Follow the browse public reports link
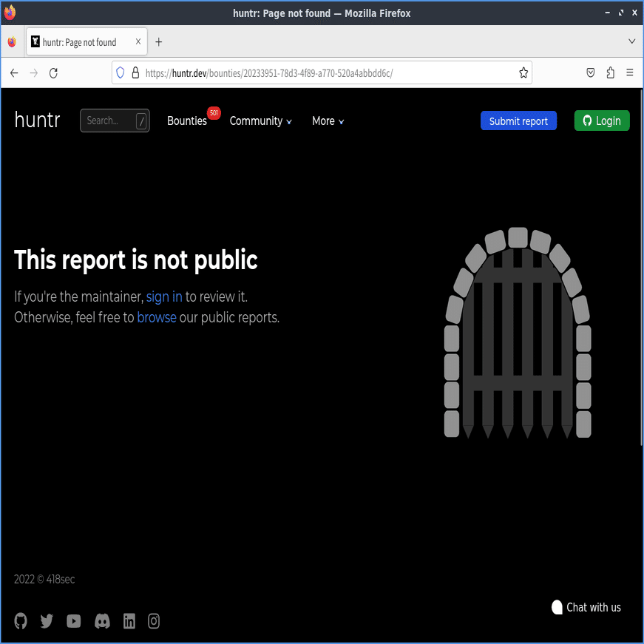The image size is (644, 644). coord(157,317)
